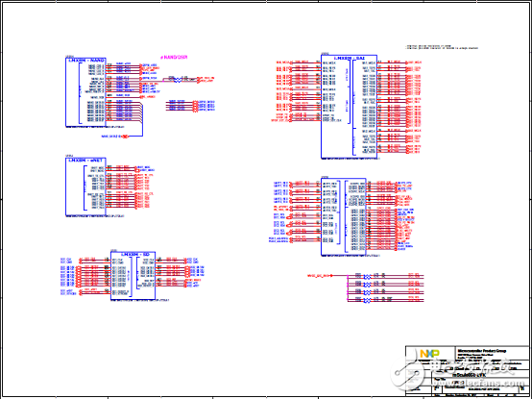Click the four-signal NAND data port group

[204, 106]
